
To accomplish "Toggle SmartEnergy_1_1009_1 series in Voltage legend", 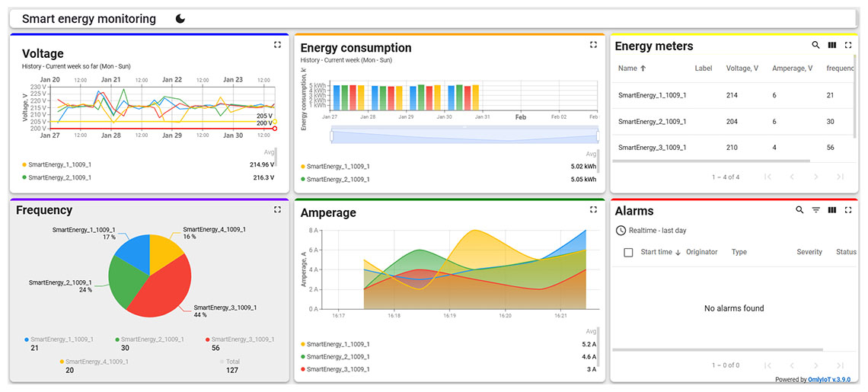I will pos(59,164).
